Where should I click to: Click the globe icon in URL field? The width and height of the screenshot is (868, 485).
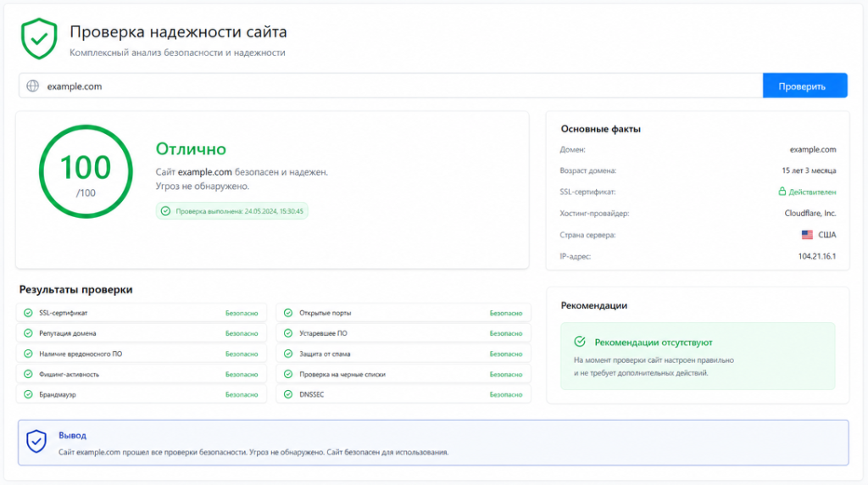click(x=33, y=86)
